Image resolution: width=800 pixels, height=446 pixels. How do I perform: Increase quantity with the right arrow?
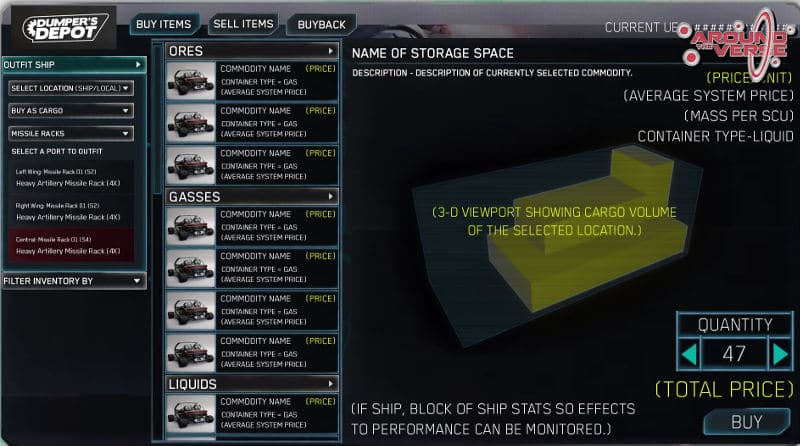[780, 354]
